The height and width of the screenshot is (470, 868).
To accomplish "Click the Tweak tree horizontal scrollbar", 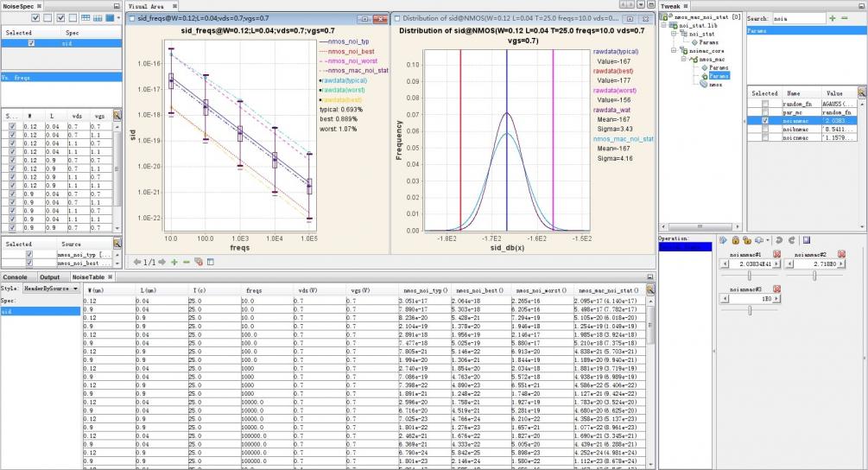I will 700,226.
